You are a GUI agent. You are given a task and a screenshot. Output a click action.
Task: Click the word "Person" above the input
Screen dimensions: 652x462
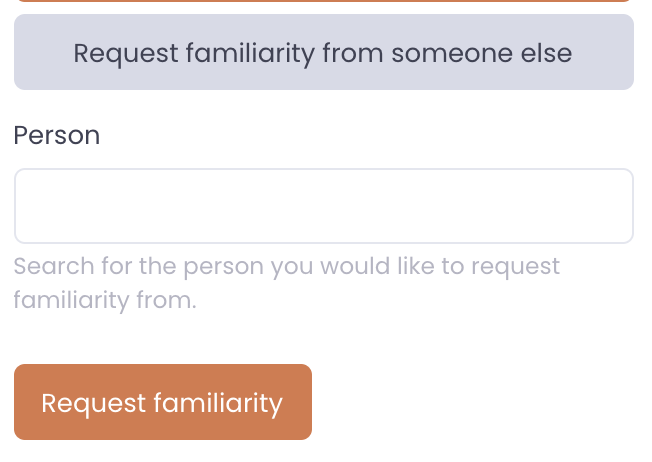pyautogui.click(x=57, y=136)
